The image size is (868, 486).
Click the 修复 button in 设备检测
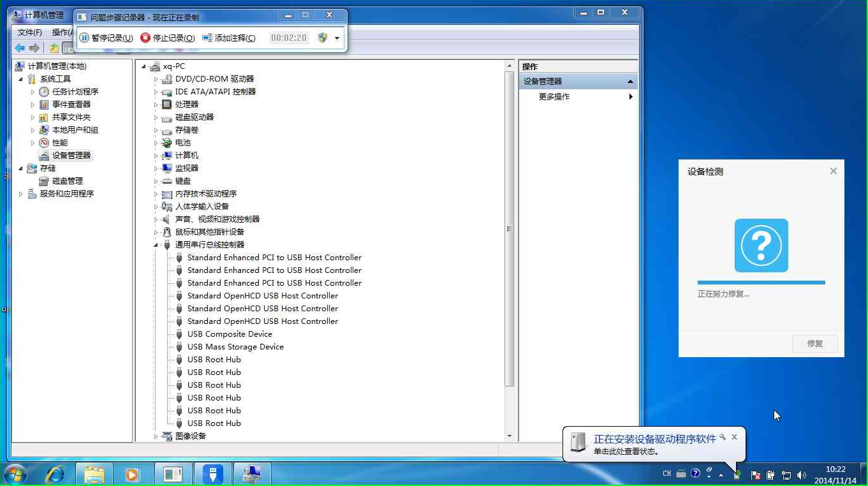coord(814,344)
